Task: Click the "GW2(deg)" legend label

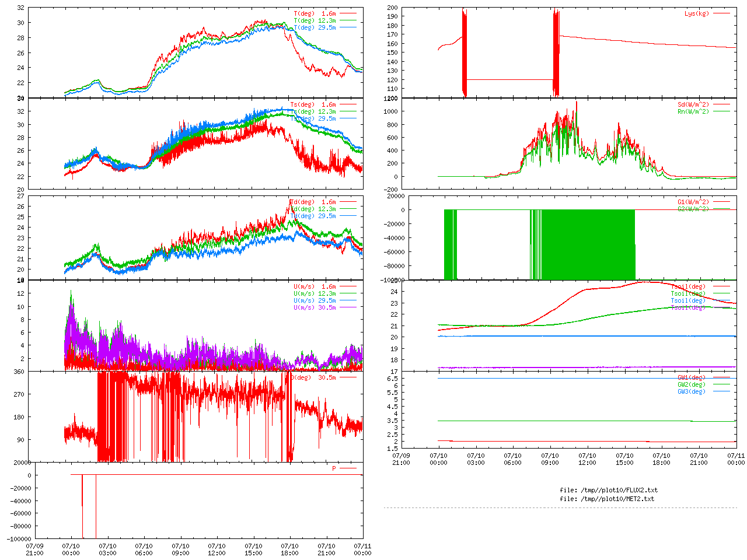Action: [692, 384]
